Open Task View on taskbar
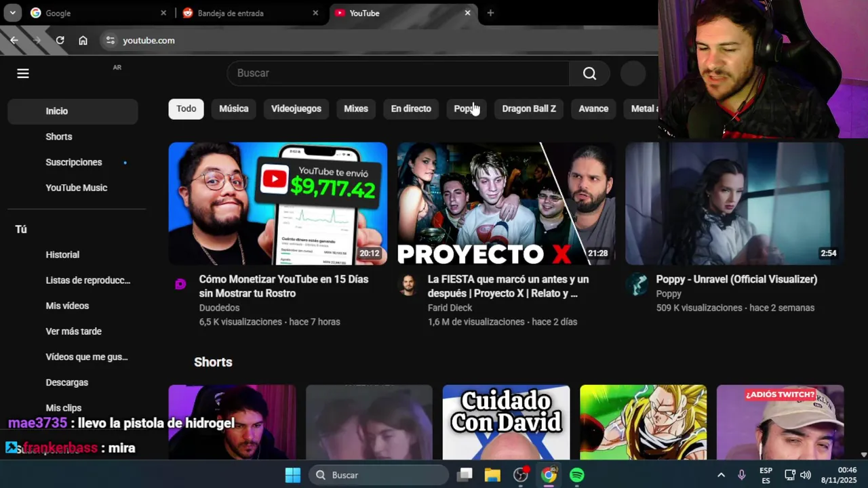This screenshot has height=488, width=868. click(465, 475)
